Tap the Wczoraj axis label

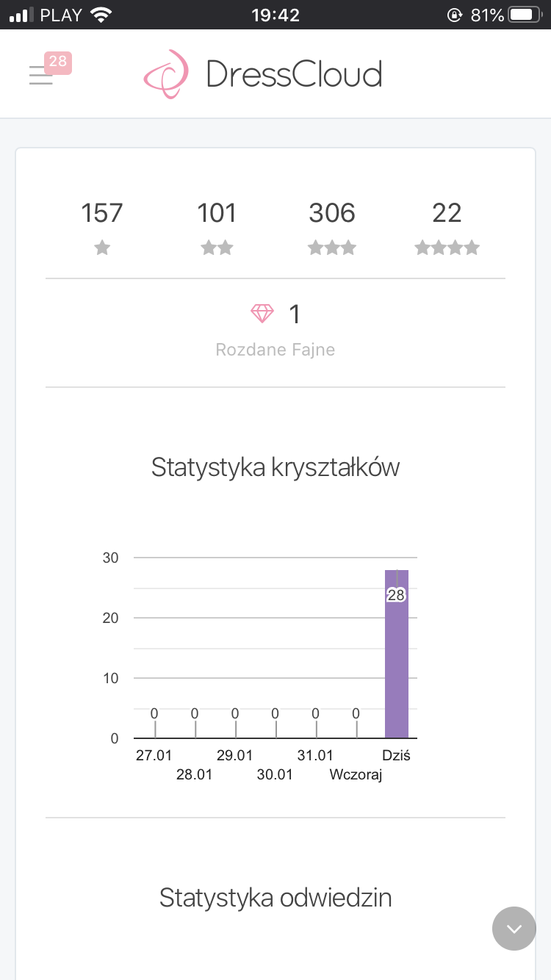[356, 774]
